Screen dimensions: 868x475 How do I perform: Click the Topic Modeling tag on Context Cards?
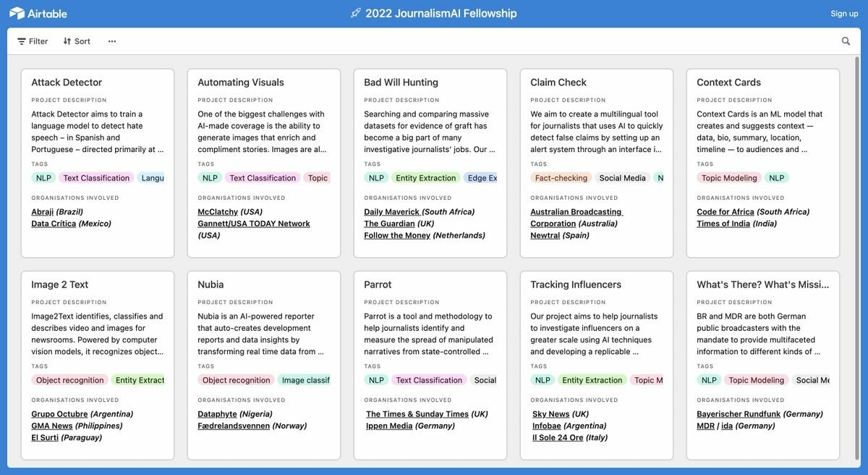click(x=729, y=178)
